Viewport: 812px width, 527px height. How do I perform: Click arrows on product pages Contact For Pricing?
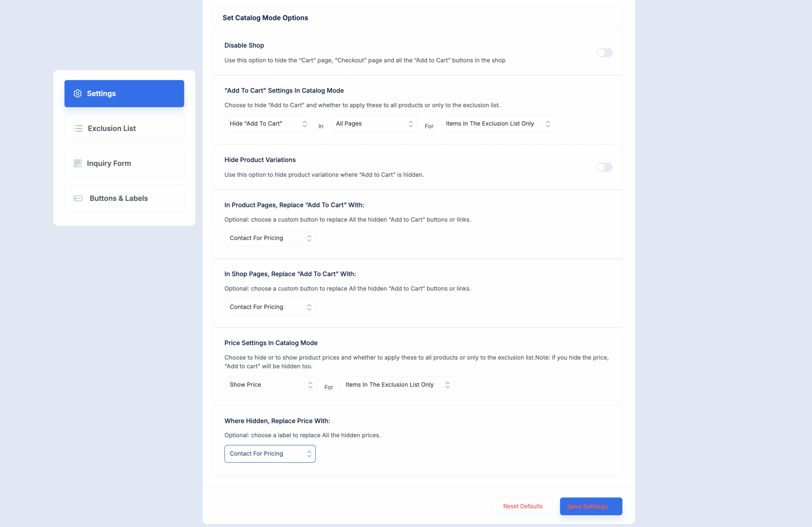(309, 238)
